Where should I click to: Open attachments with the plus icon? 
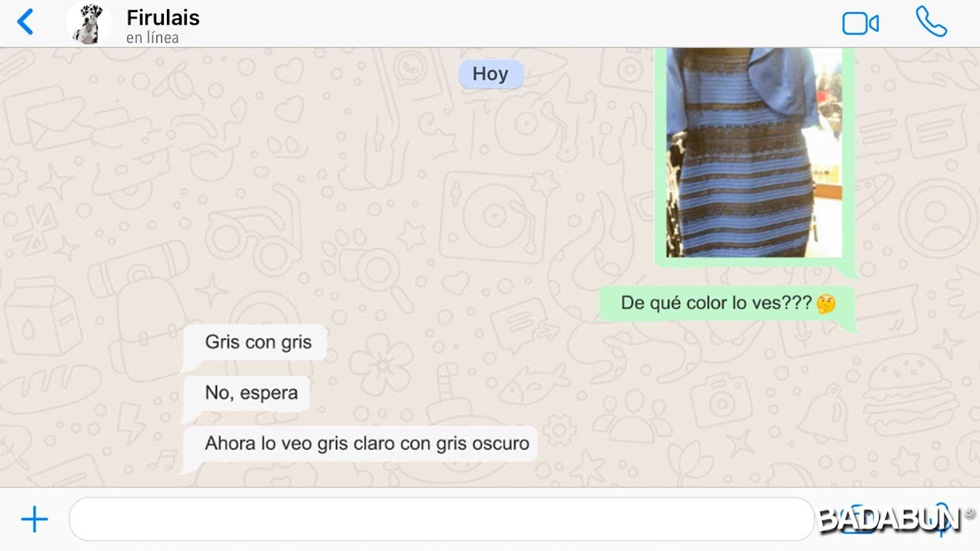pyautogui.click(x=34, y=520)
